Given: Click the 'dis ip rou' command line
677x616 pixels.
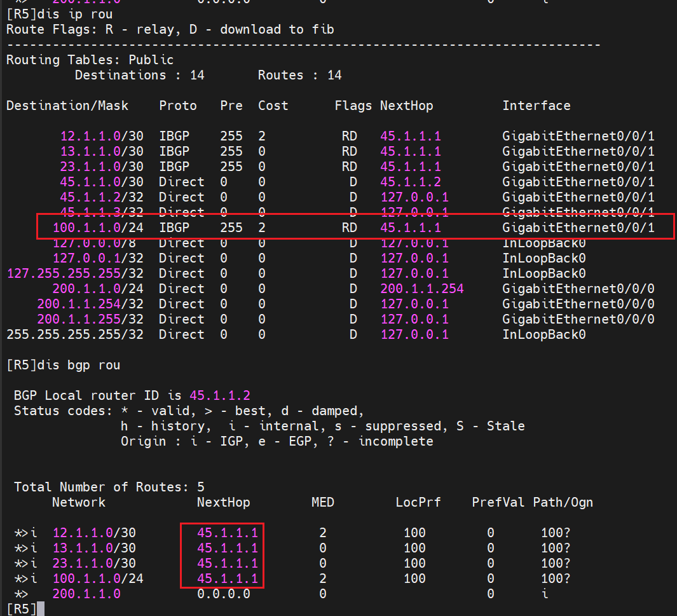Looking at the screenshot, I should (60, 14).
